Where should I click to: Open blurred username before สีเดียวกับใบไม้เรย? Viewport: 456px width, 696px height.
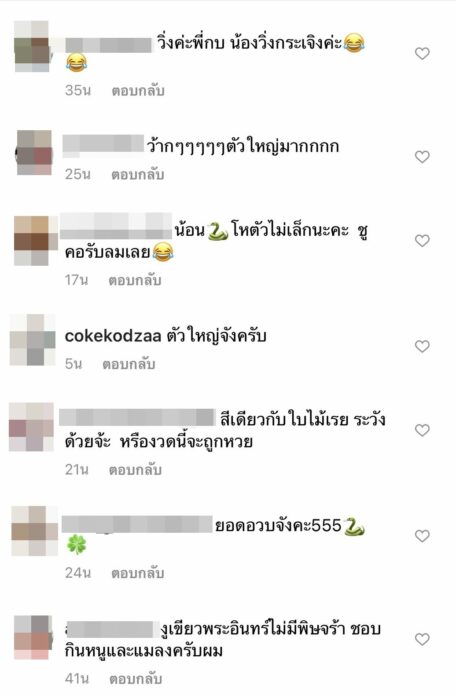pyautogui.click(x=137, y=418)
